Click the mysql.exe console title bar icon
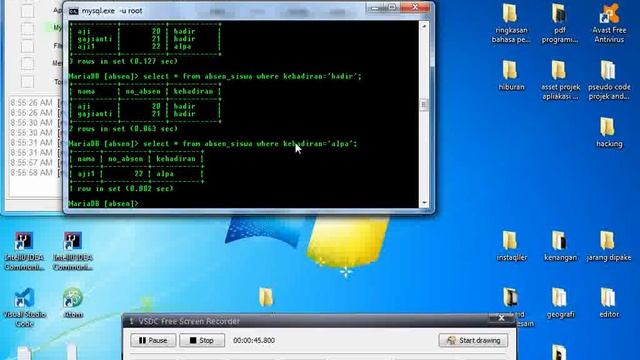Screen dimensions: 640x360 point(73,11)
